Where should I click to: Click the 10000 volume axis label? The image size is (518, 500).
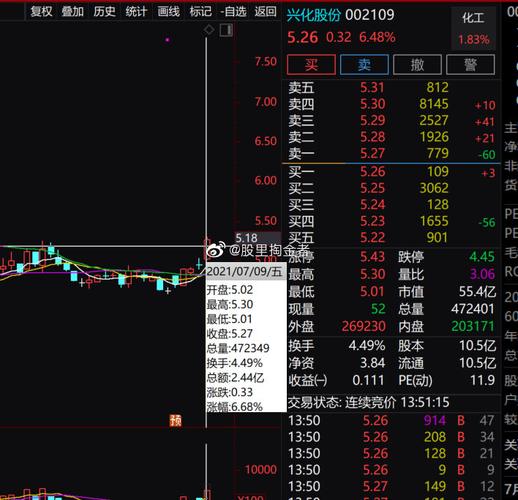[x=261, y=470]
